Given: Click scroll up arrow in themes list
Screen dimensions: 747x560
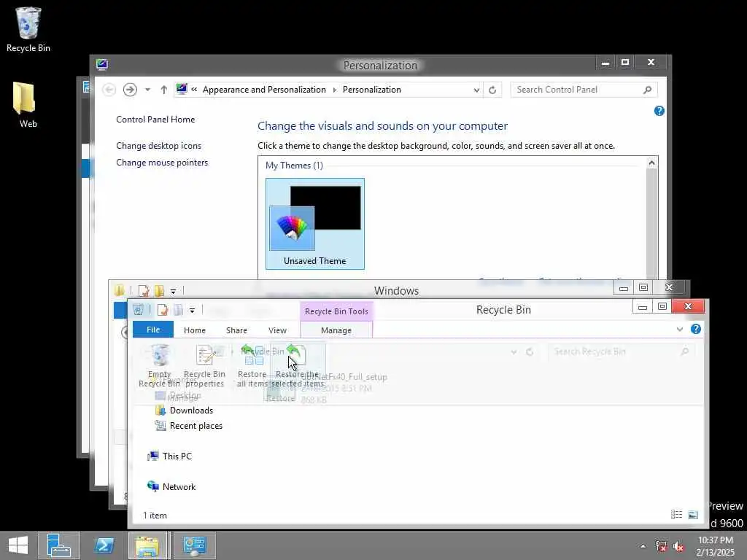Looking at the screenshot, I should click(x=651, y=163).
